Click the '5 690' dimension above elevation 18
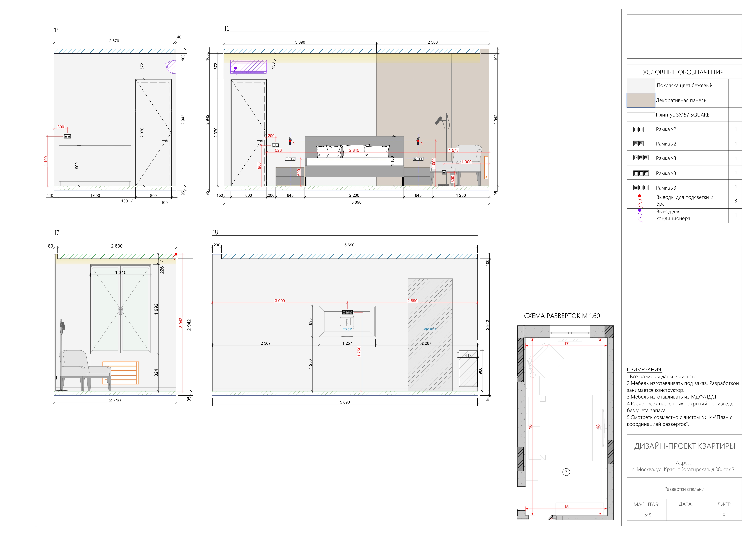This screenshot has width=756, height=535. (349, 245)
